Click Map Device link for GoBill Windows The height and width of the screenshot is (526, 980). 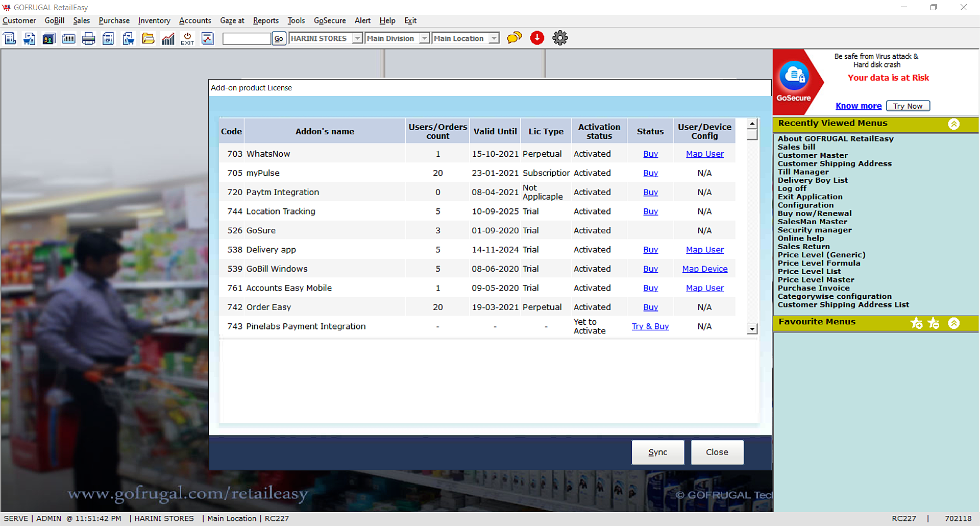point(704,269)
